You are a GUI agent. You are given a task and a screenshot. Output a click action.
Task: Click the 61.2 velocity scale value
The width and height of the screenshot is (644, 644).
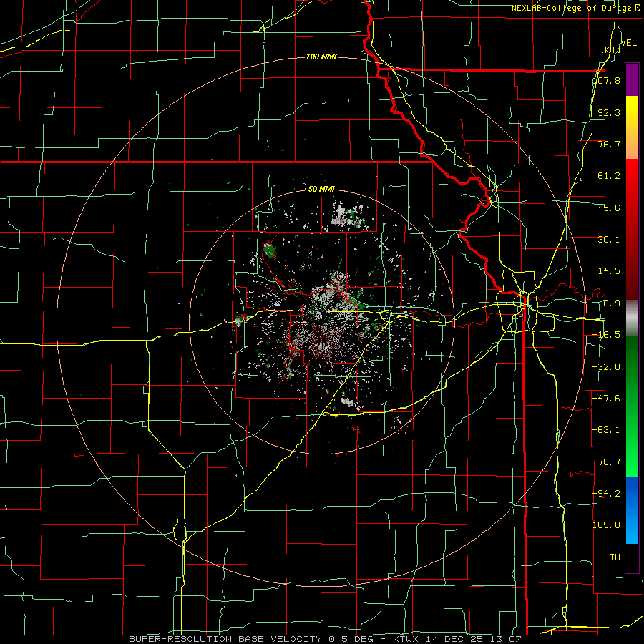tap(609, 176)
